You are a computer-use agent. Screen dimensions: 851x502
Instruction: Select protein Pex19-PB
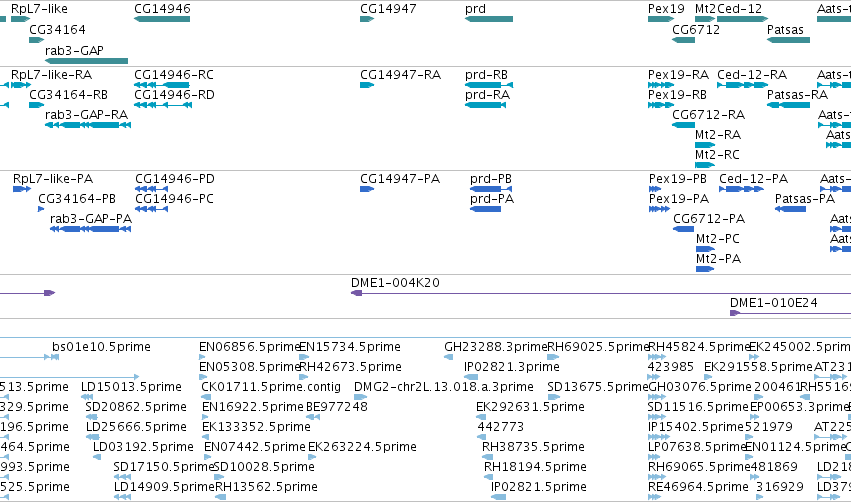[678, 179]
